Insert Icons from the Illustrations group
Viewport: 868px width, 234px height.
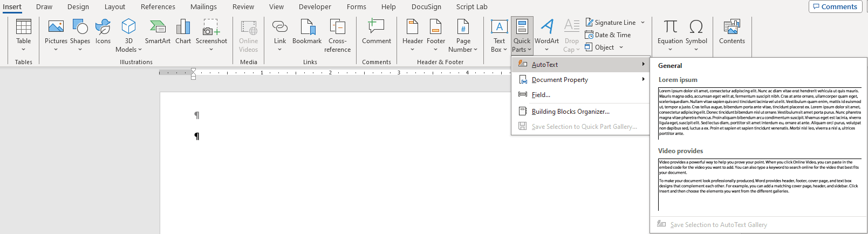point(103,32)
